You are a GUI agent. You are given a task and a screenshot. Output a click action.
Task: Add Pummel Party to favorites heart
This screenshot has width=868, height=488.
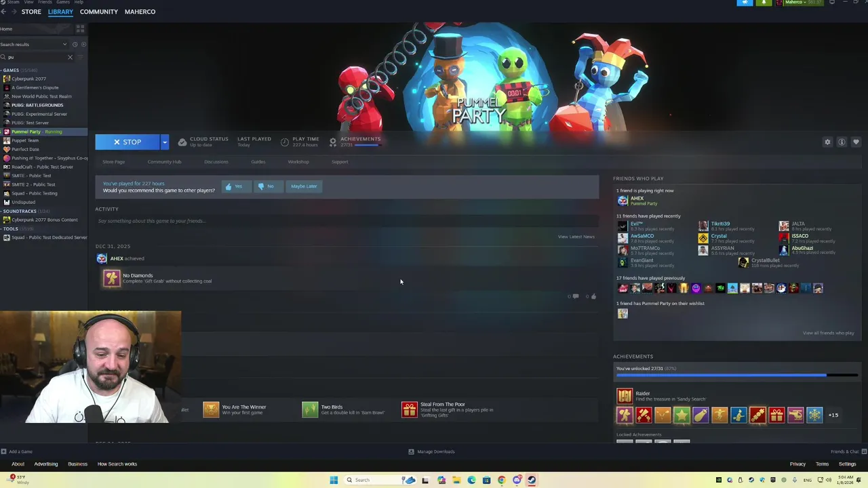(856, 142)
